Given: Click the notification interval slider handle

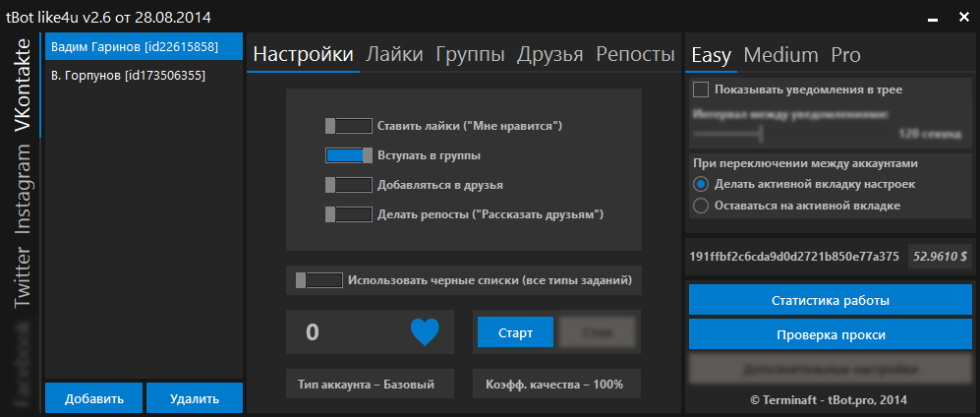Looking at the screenshot, I should 761,133.
